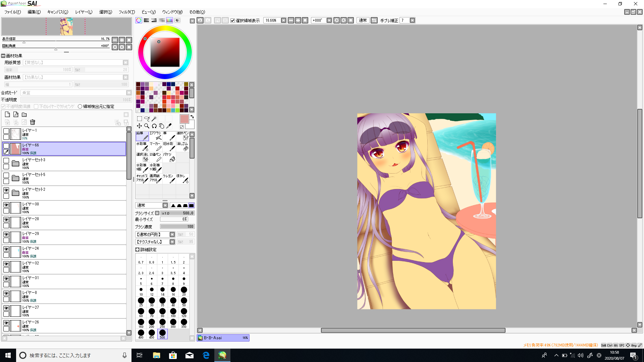This screenshot has width=644, height=362.
Task: Open the brush size multiplier dropdown
Action: 157,213
